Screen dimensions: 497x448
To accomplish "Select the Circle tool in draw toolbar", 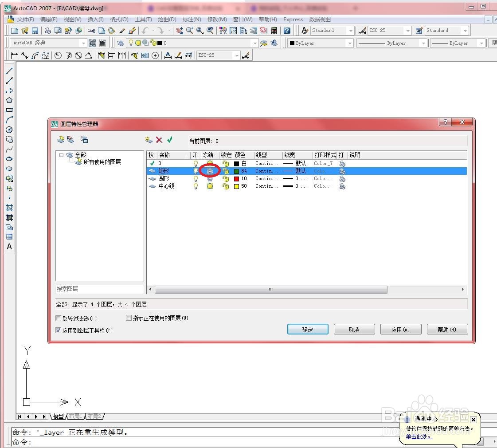I will click(x=9, y=130).
